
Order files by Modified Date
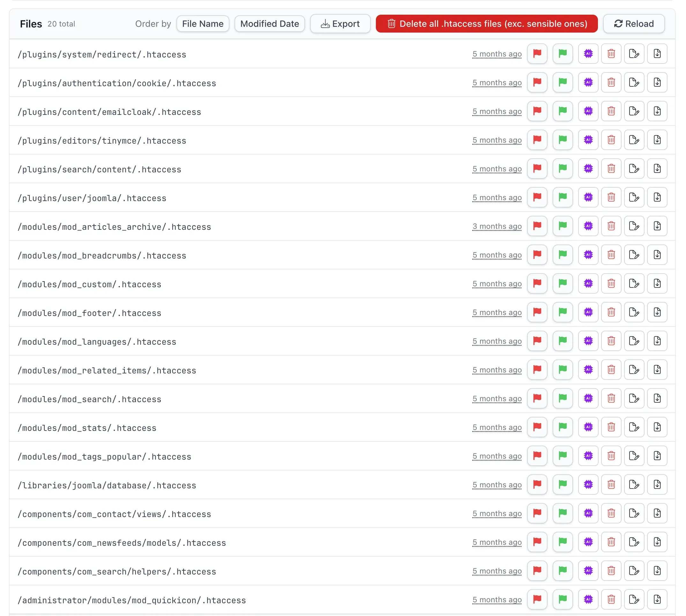(x=270, y=24)
